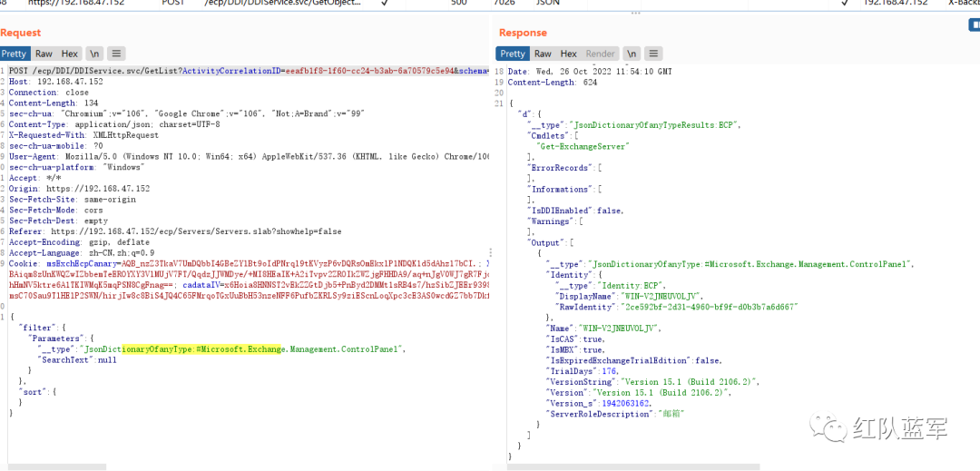This screenshot has width=980, height=471.
Task: Click the "IsExpiredExchangeTrialEdition":false line
Action: 634,360
